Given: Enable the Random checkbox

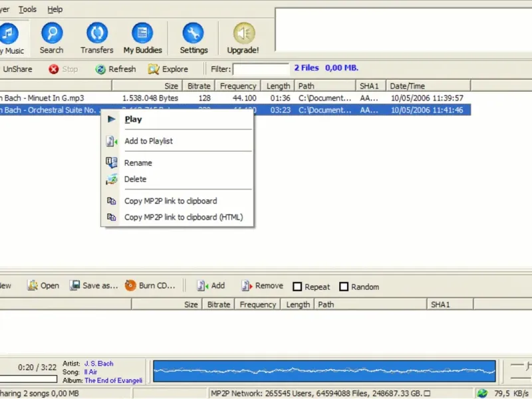Looking at the screenshot, I should click(344, 287).
